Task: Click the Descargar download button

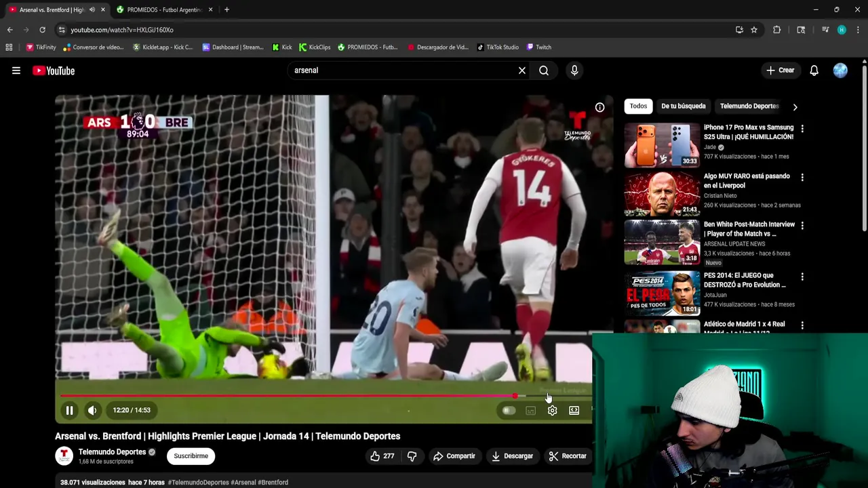Action: click(x=512, y=456)
